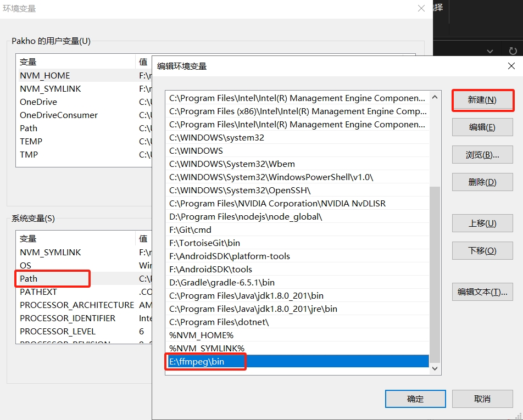Expand the chevron dropdown in dark window

(491, 51)
